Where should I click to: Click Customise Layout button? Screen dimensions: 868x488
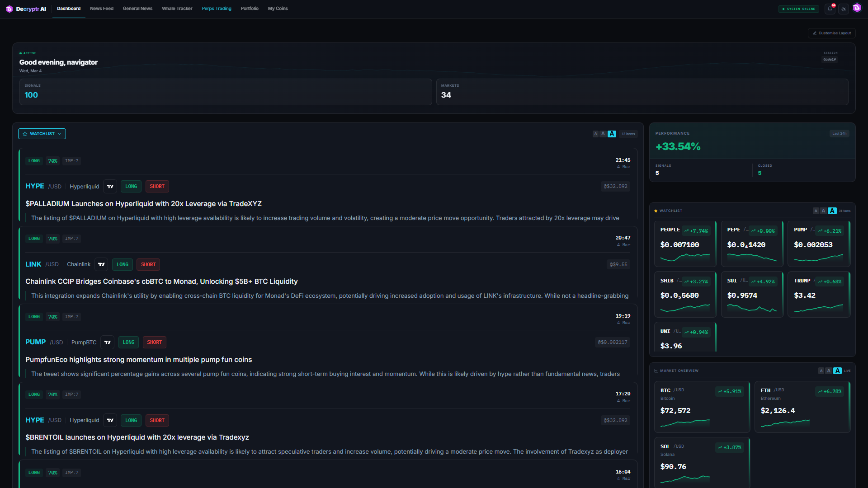(x=831, y=33)
